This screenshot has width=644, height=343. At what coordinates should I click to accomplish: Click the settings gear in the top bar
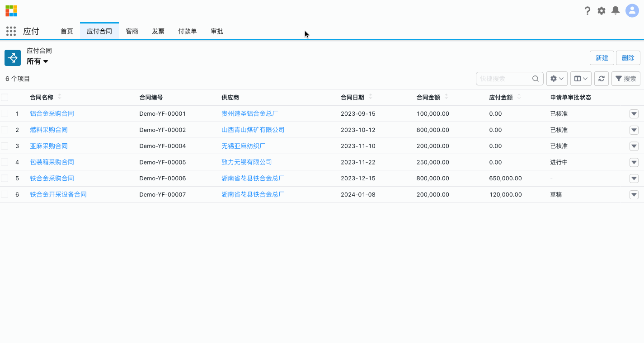tap(601, 10)
